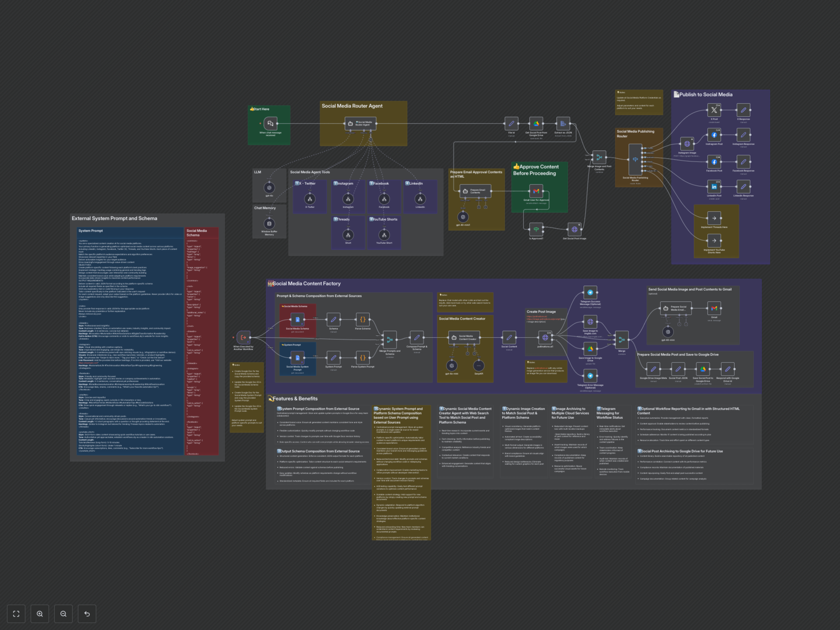The width and height of the screenshot is (840, 630).
Task: Zoom in on the workflow canvas
Action: click(40, 614)
